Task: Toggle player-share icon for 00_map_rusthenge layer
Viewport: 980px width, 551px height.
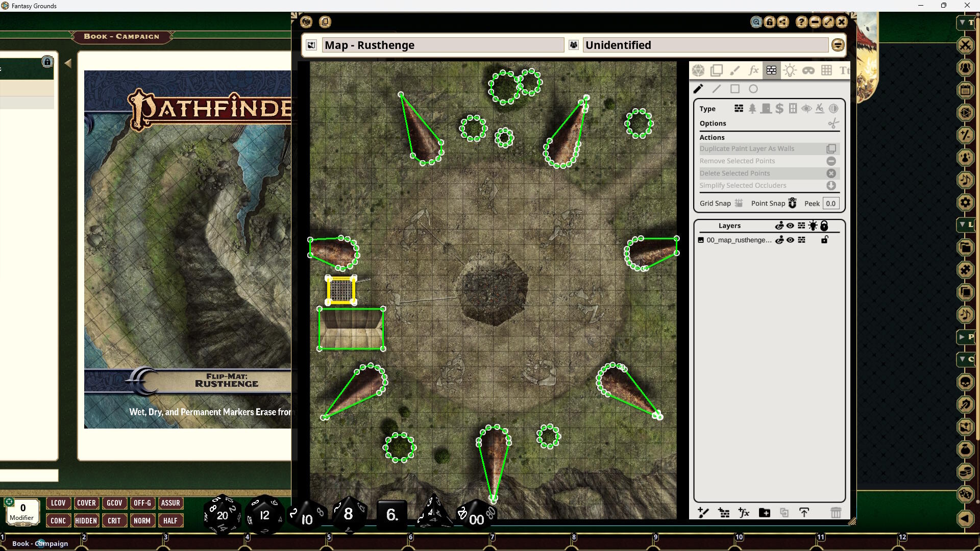Action: point(779,240)
